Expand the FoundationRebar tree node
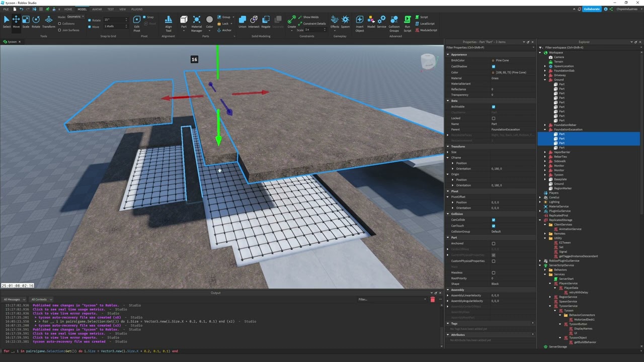Screen dimensions: 644x362 pos(545,125)
